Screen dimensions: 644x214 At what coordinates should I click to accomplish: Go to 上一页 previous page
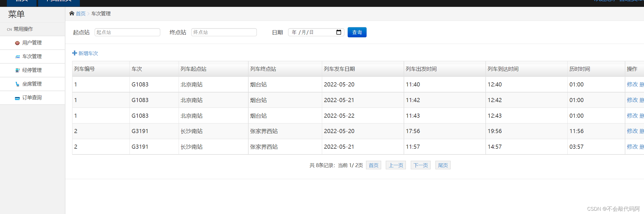coord(396,165)
